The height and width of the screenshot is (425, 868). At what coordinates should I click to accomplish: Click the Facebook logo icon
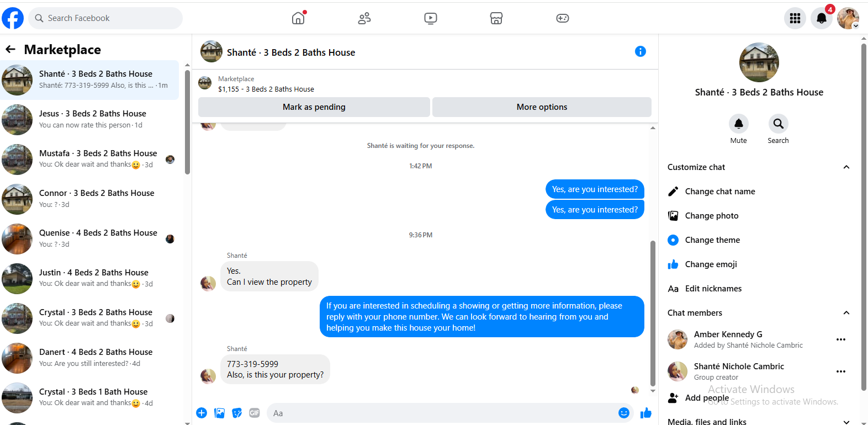click(x=13, y=18)
